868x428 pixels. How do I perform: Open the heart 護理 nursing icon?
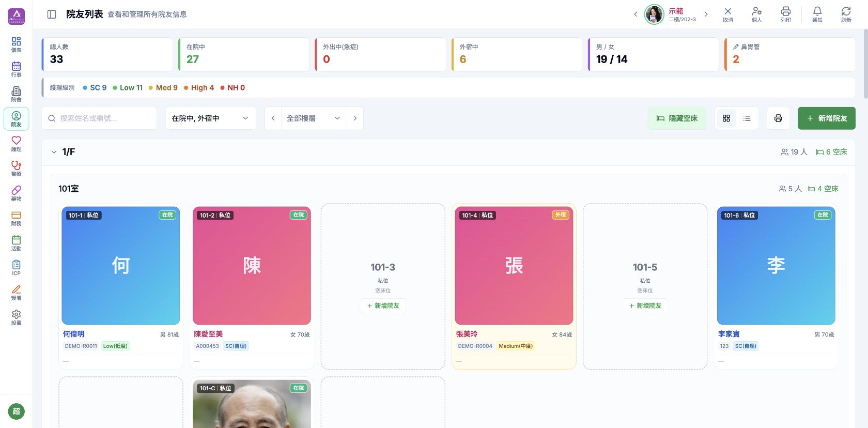coord(17,144)
